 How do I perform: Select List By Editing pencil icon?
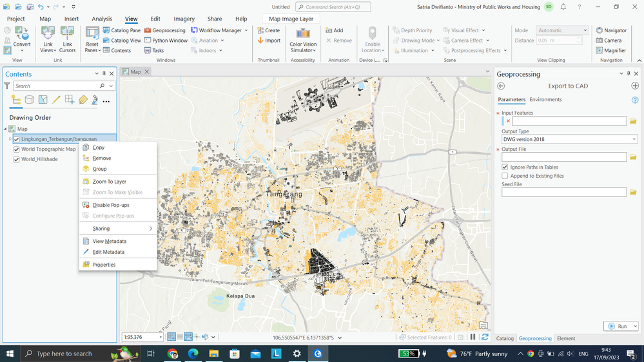coord(56,100)
